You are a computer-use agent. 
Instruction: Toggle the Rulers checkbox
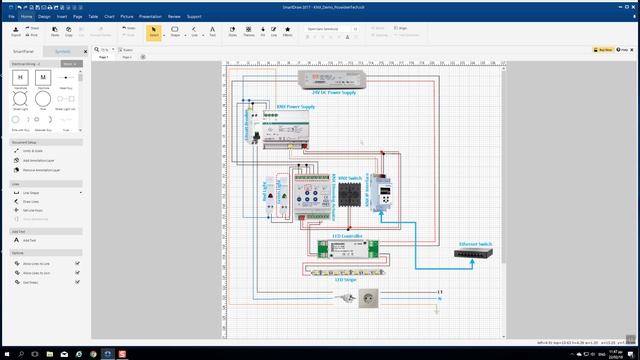pyautogui.click(x=120, y=50)
